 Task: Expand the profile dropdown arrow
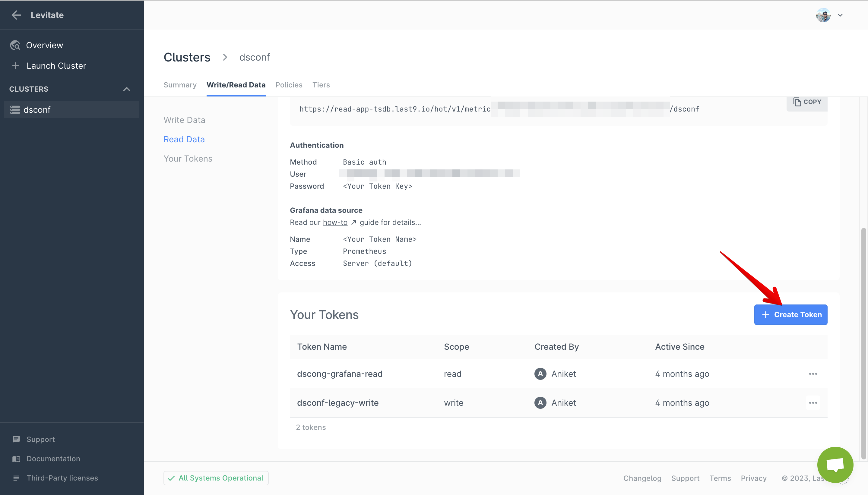click(x=840, y=15)
